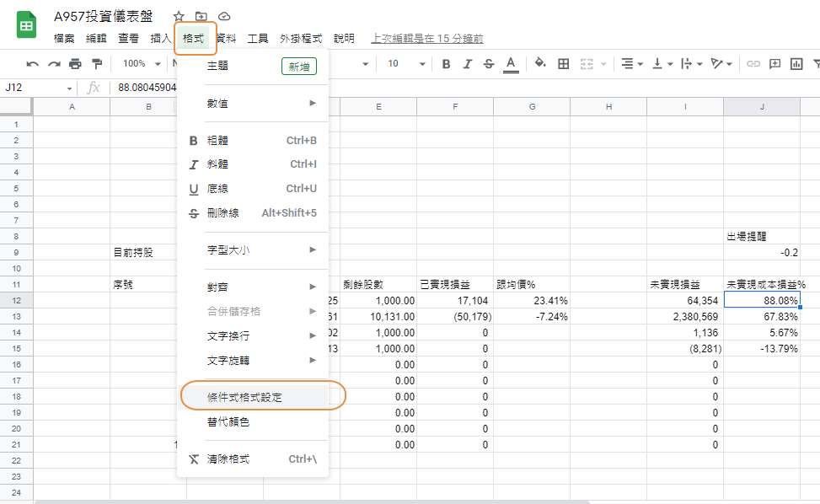Select 條件式格式設定 from the menu
This screenshot has height=504, width=820.
[244, 396]
